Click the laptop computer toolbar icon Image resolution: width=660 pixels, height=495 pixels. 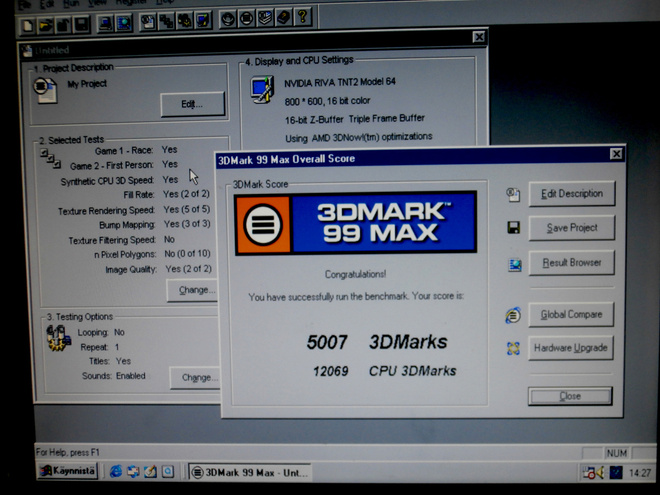[105, 23]
